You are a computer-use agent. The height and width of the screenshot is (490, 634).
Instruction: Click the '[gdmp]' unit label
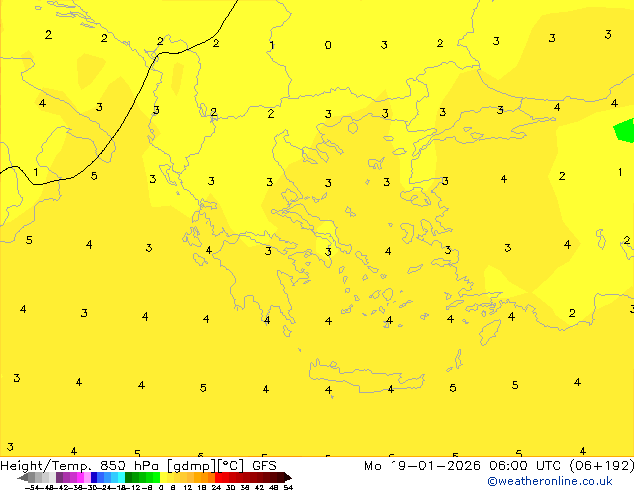pos(191,466)
